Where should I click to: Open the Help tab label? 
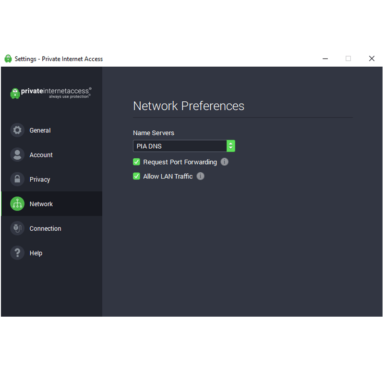(36, 253)
